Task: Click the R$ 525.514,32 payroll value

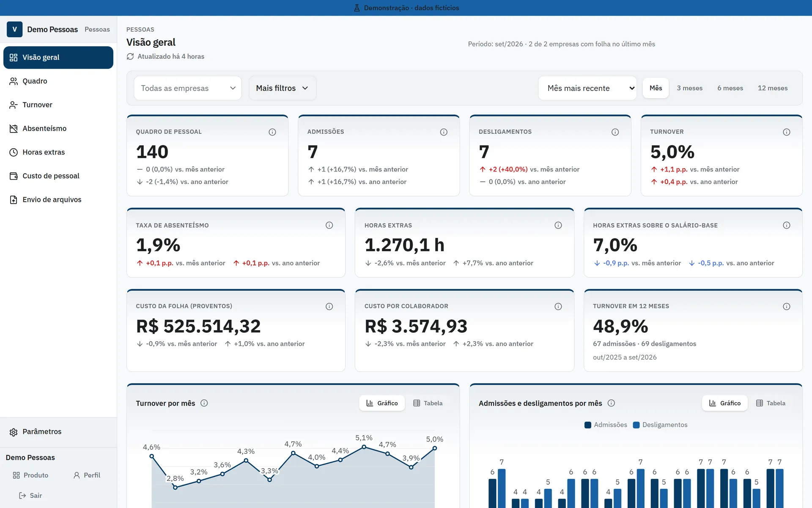Action: point(198,326)
